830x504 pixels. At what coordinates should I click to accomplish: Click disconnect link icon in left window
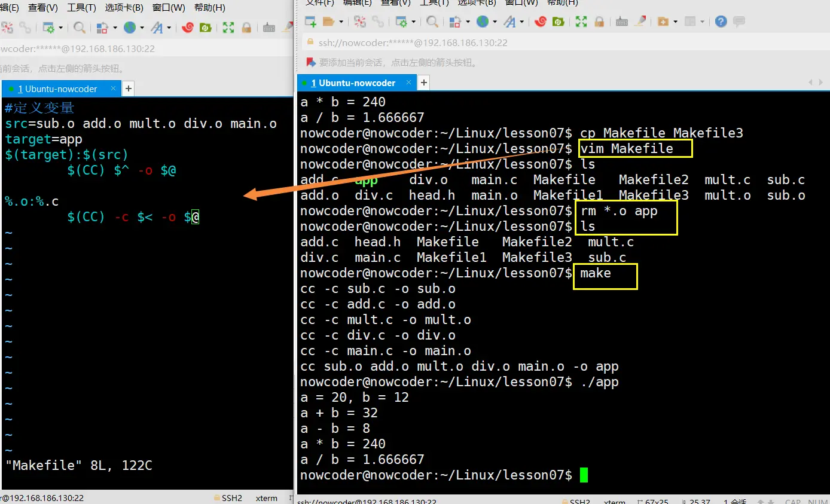coord(25,28)
